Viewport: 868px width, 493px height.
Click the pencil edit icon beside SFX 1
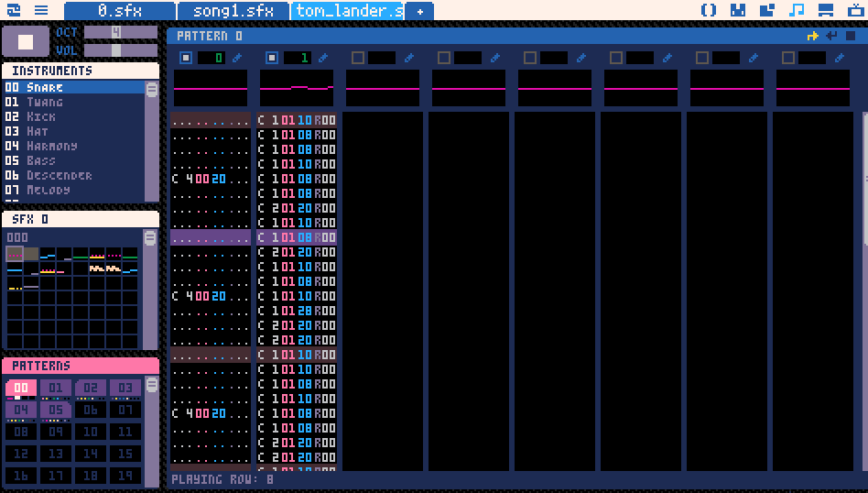[323, 58]
